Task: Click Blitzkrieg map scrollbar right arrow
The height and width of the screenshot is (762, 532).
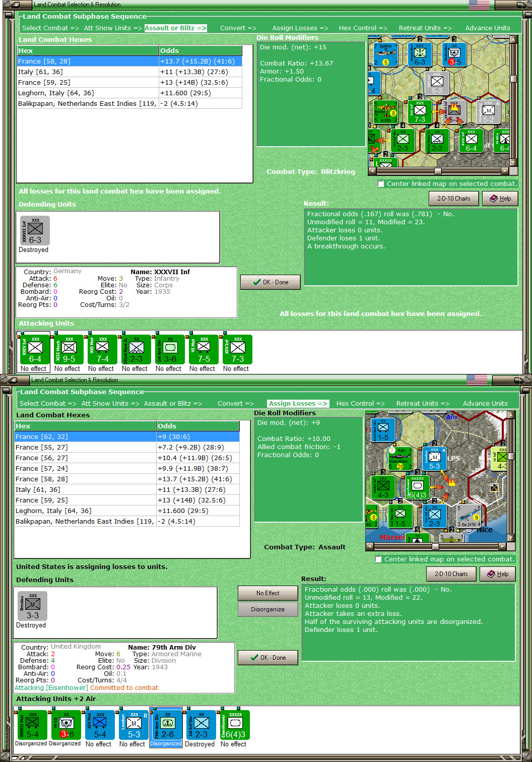Action: click(504, 171)
